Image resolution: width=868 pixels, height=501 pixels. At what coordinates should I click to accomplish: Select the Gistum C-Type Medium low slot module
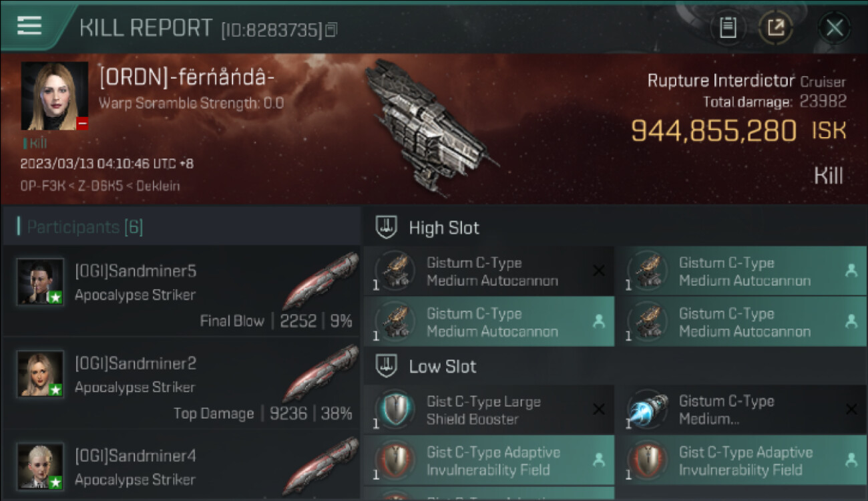click(740, 410)
